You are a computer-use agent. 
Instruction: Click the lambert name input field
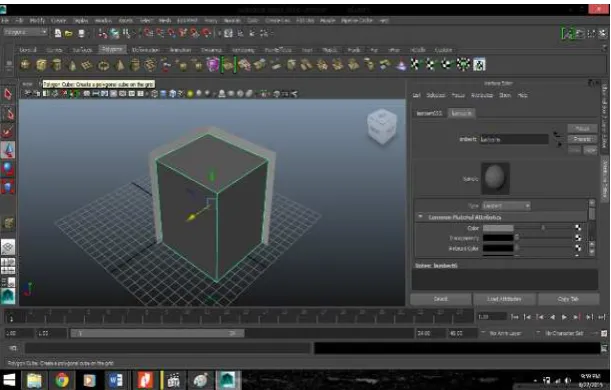(x=514, y=139)
